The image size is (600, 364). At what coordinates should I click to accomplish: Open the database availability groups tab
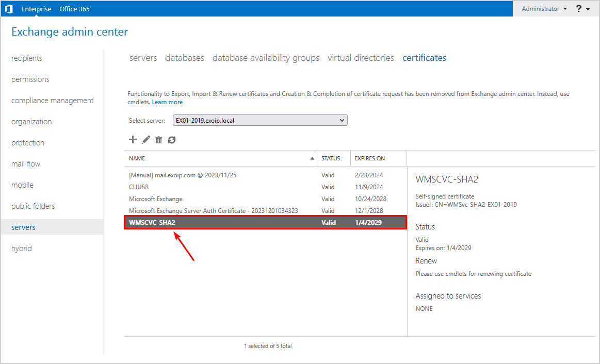coord(266,58)
